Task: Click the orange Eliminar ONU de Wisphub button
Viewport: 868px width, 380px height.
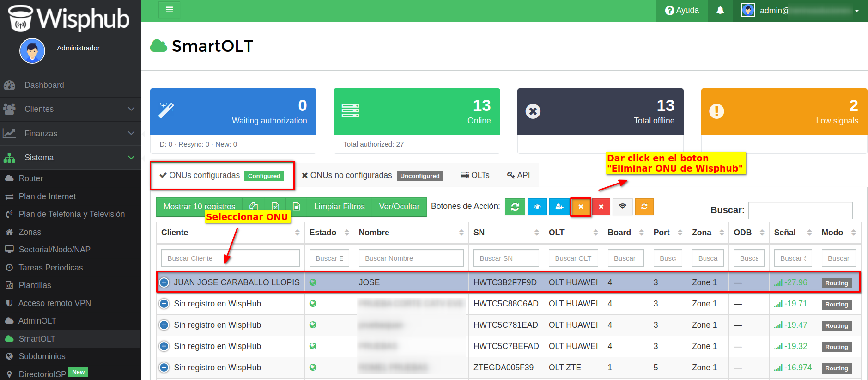Action: click(581, 207)
